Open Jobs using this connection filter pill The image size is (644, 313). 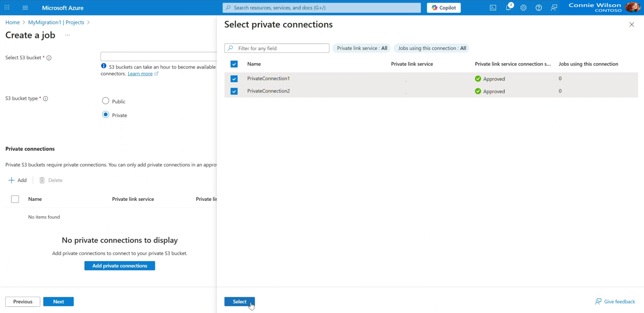(432, 48)
